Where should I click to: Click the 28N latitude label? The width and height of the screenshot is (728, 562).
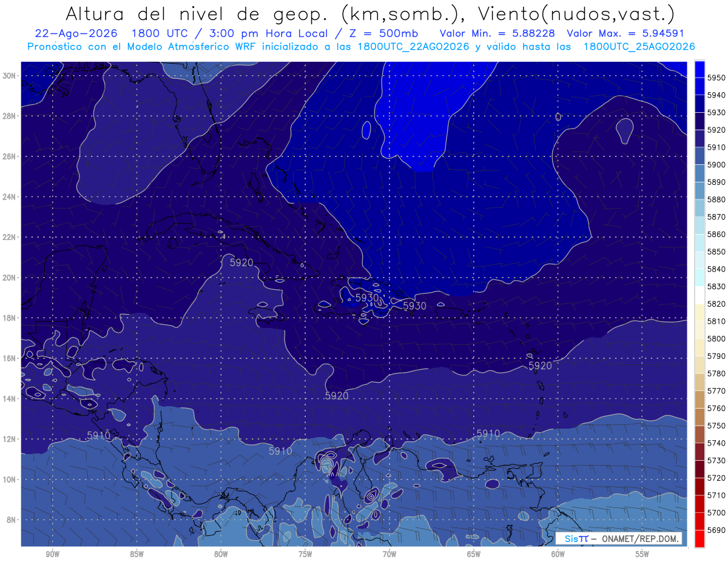(x=9, y=116)
